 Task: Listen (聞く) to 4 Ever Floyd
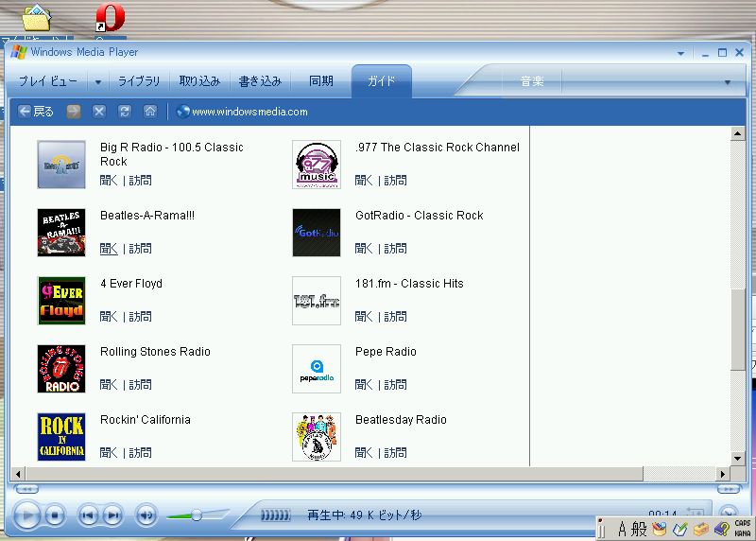click(x=109, y=317)
